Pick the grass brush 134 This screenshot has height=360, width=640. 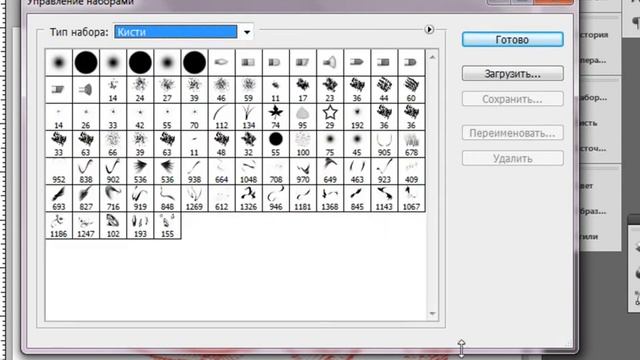click(249, 117)
